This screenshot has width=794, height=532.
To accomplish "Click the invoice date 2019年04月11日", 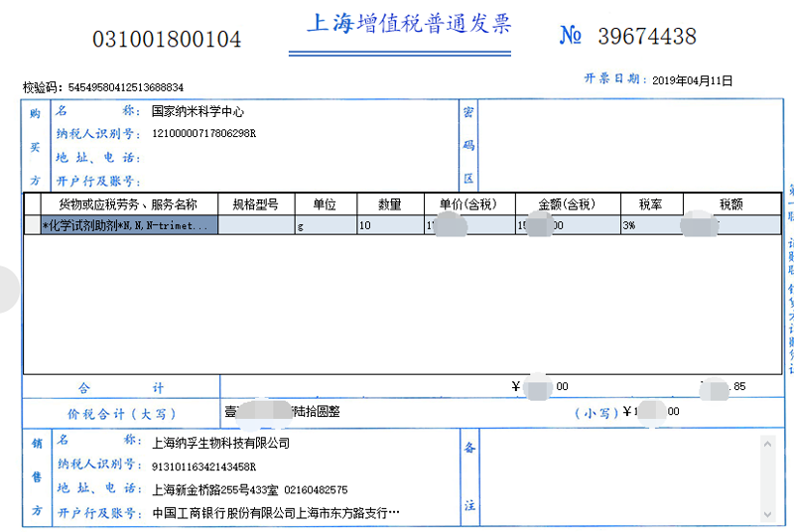I will point(692,81).
